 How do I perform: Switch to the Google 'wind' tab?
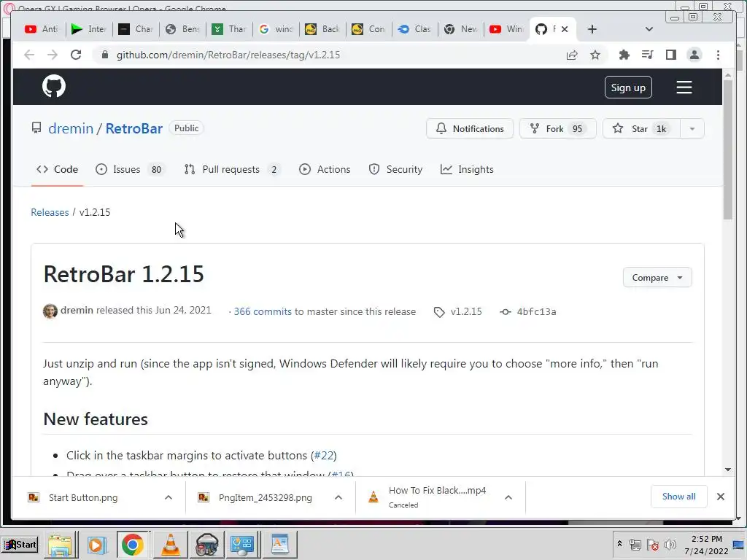point(275,29)
